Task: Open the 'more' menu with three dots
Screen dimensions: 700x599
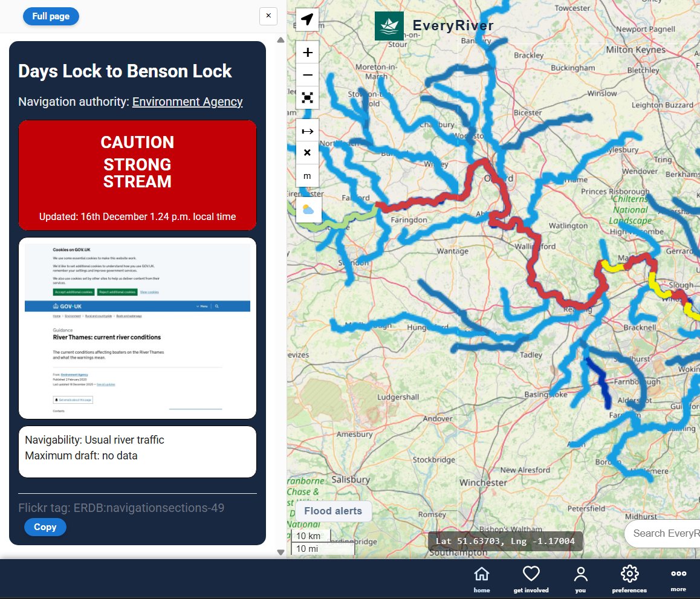Action: coord(678,578)
